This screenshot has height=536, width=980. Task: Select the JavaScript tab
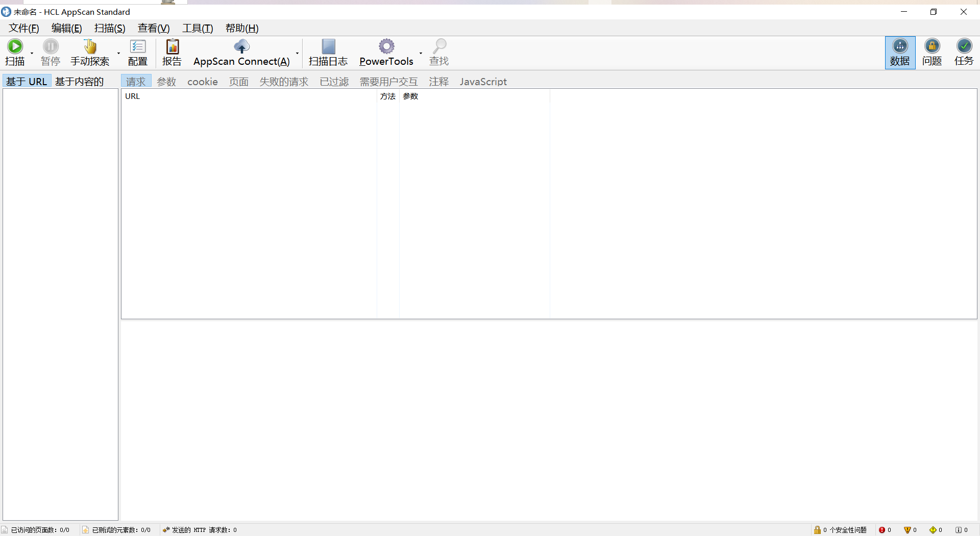(483, 82)
